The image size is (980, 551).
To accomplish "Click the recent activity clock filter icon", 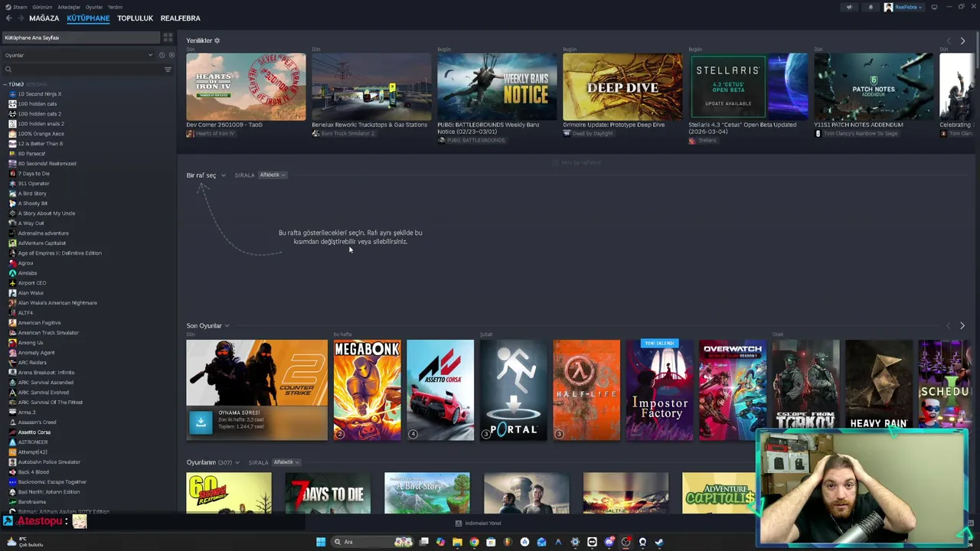I will coord(162,55).
